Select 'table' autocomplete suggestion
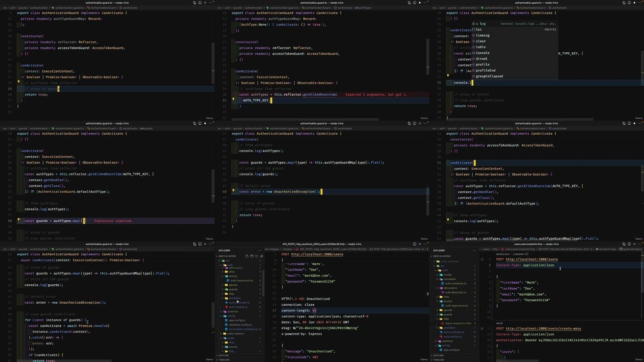 coord(514,47)
